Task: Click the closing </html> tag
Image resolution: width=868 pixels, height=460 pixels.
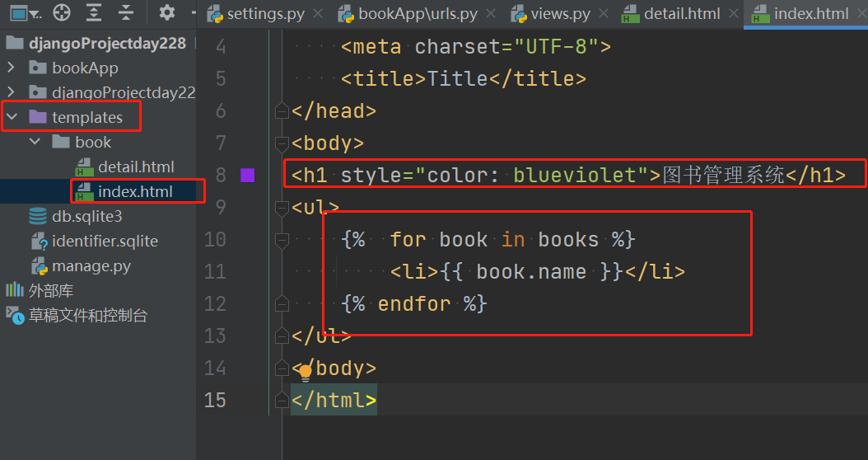Action: pos(334,400)
